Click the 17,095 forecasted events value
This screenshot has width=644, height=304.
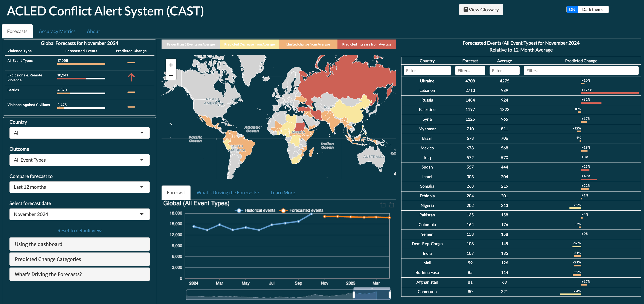[63, 61]
